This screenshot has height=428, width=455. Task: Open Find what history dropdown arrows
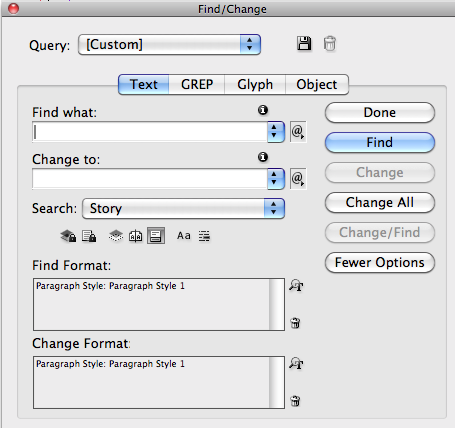[x=276, y=132]
